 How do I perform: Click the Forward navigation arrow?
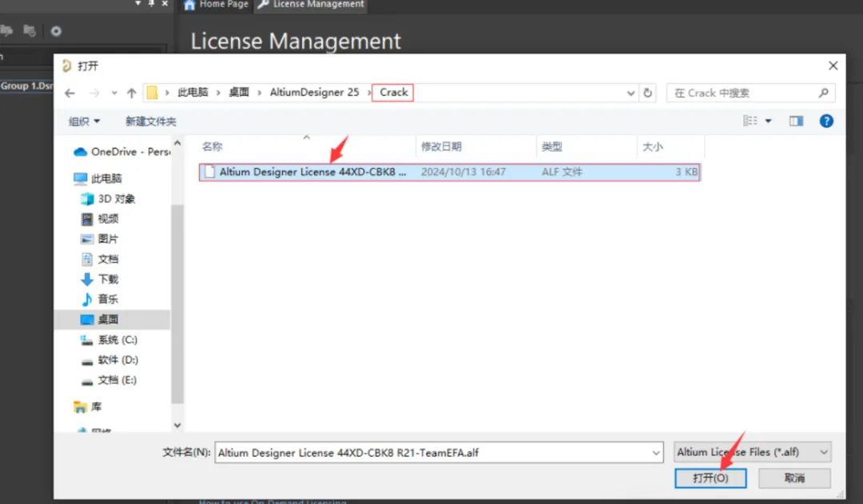pyautogui.click(x=94, y=93)
